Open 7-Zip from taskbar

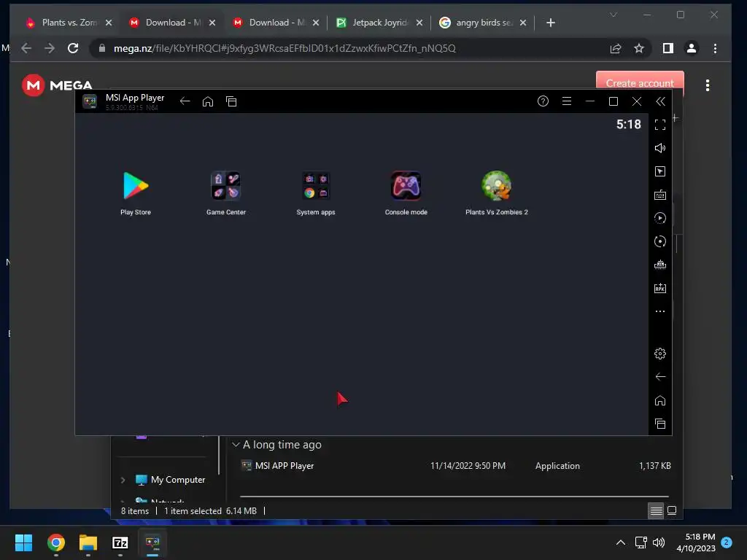tap(120, 542)
